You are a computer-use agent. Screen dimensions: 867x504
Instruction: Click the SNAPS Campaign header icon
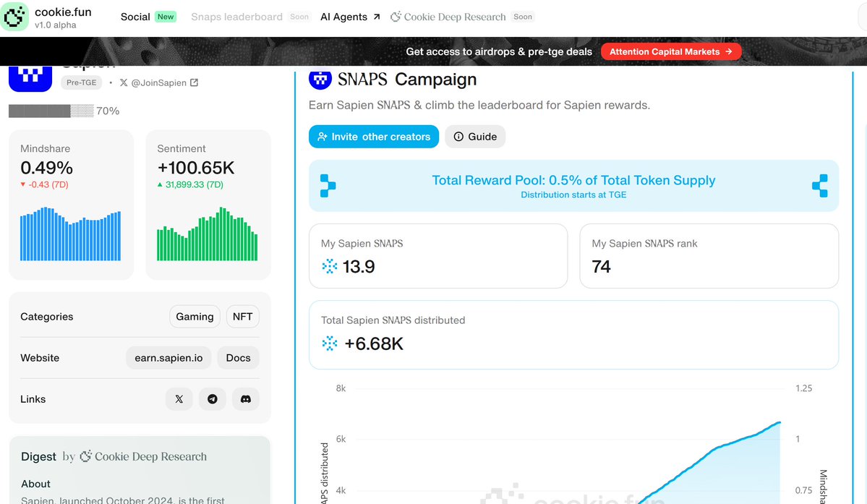pos(320,80)
